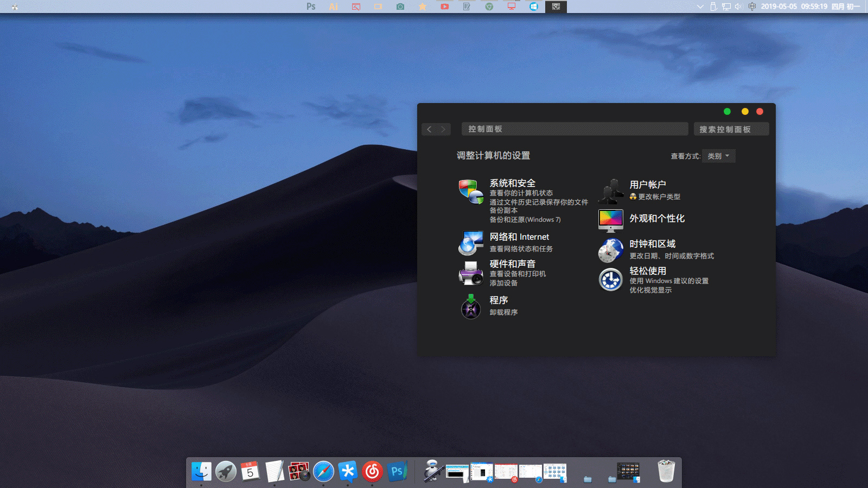Click 更改日期、时间或数字格式 link
Image resolution: width=868 pixels, height=488 pixels.
click(672, 256)
